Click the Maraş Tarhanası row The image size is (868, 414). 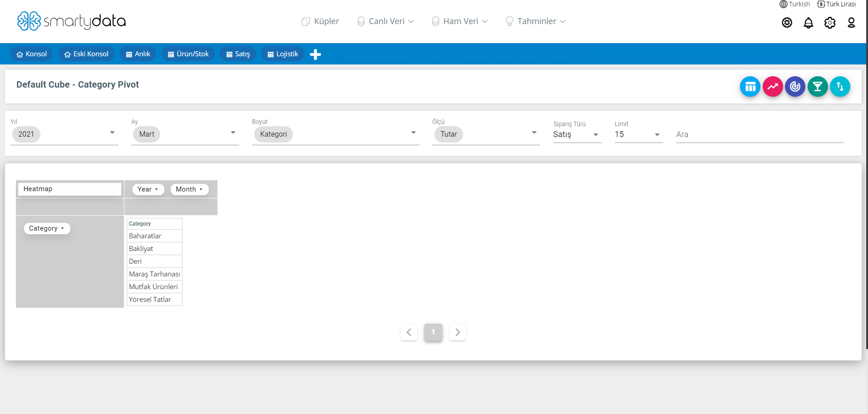[154, 274]
